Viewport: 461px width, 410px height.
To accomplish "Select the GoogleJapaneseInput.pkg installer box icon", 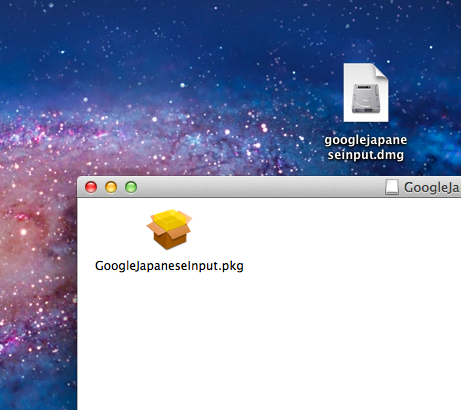I will coord(169,229).
